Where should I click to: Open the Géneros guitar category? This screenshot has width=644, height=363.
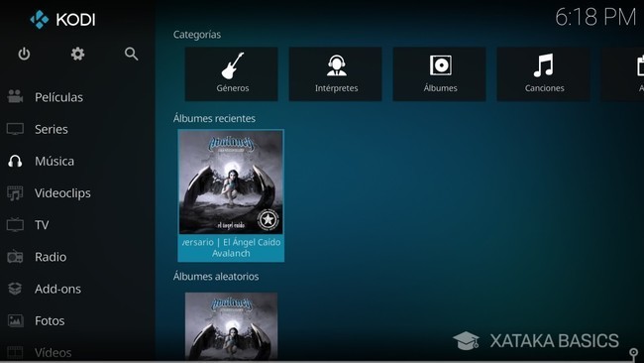(x=231, y=74)
